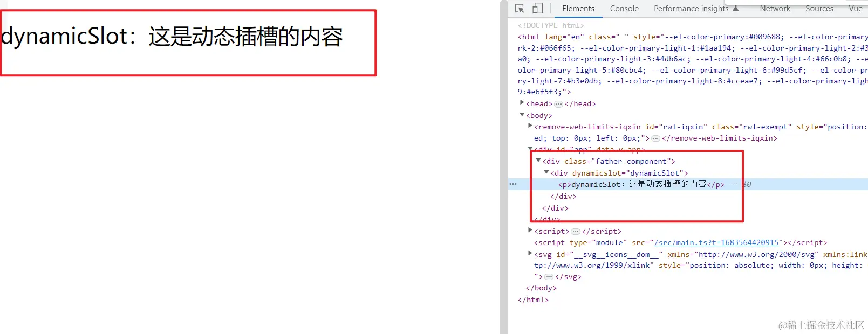Select the <body> opening tag row
The image size is (868, 334).
(539, 115)
